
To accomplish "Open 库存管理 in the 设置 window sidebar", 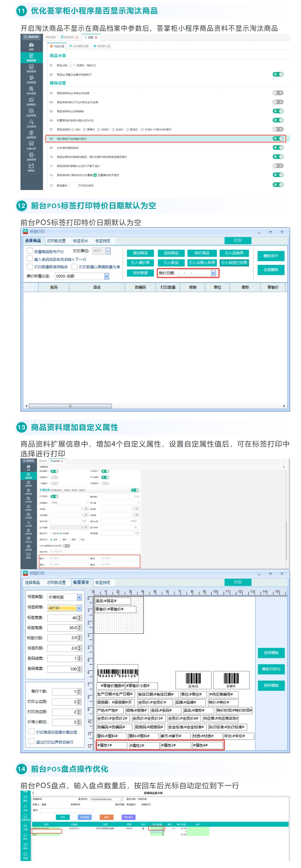I will click(x=31, y=91).
